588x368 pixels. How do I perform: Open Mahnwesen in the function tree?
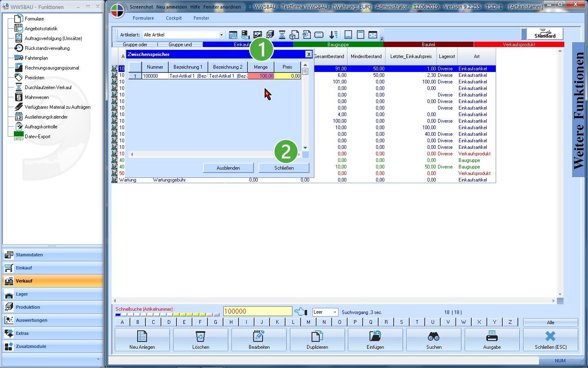[x=36, y=97]
